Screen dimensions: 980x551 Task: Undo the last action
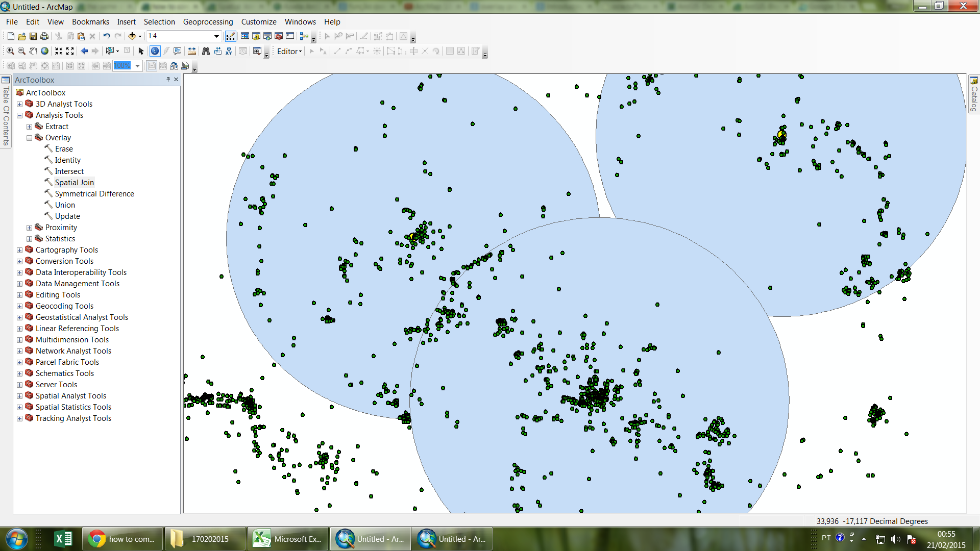coord(106,36)
